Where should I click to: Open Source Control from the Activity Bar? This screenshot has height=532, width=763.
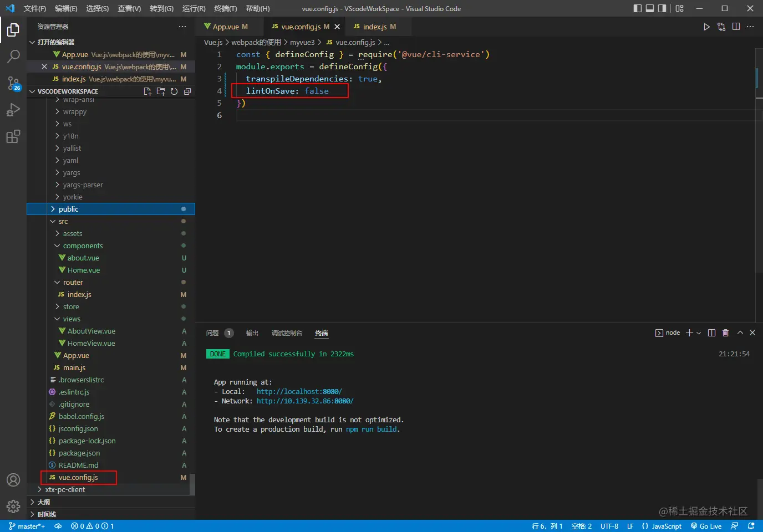(13, 83)
